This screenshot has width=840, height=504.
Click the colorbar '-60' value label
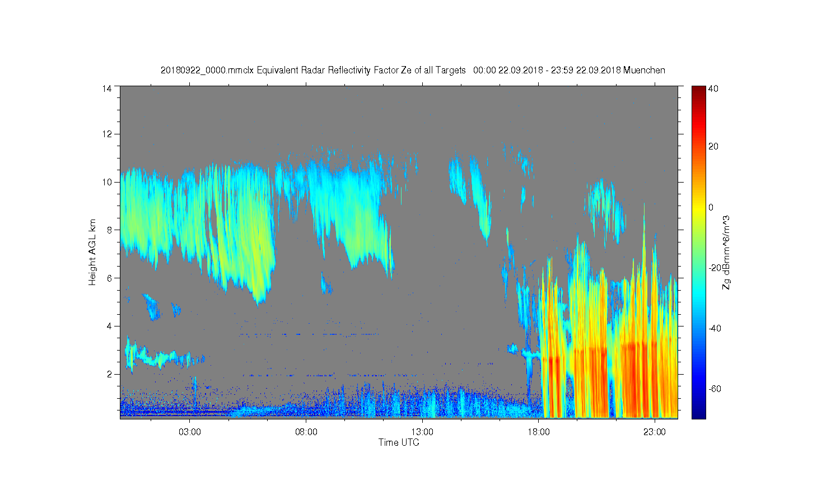click(x=715, y=389)
